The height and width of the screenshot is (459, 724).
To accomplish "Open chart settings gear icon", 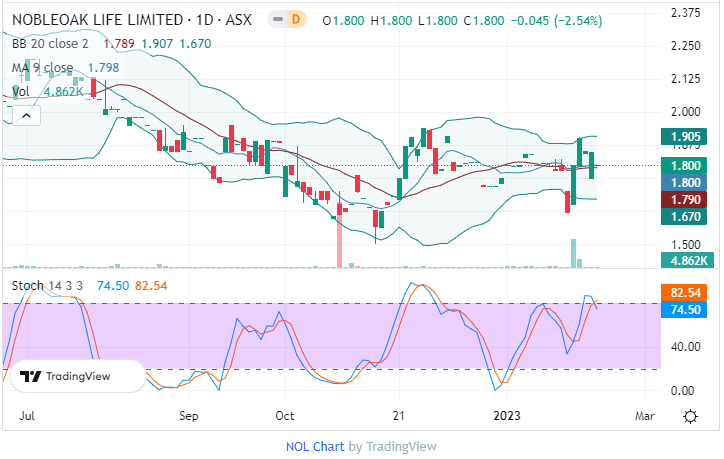I will (690, 415).
